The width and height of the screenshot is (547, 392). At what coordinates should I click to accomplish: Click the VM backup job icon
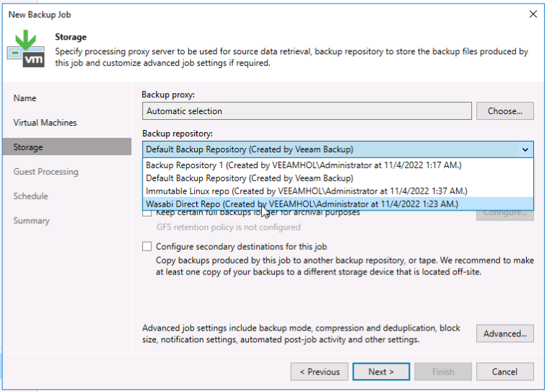pyautogui.click(x=26, y=48)
